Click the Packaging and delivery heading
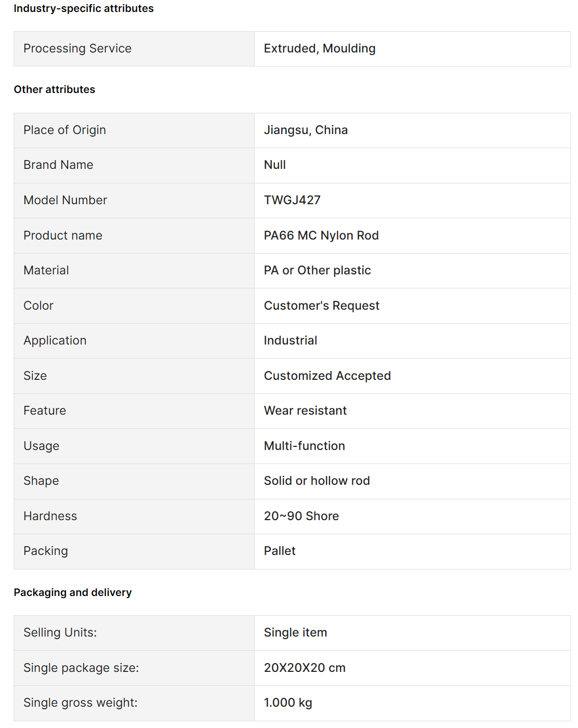Screen dimensions: 578x728 73,592
